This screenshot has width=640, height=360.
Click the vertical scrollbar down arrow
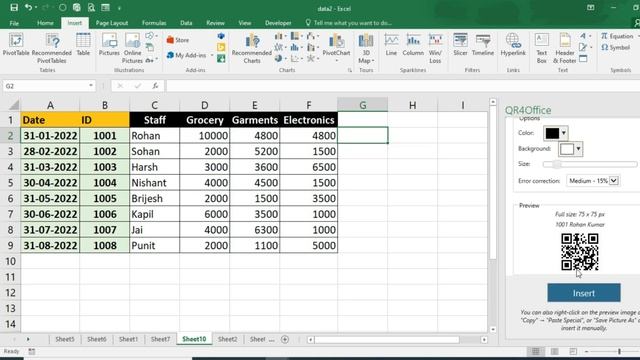point(493,329)
